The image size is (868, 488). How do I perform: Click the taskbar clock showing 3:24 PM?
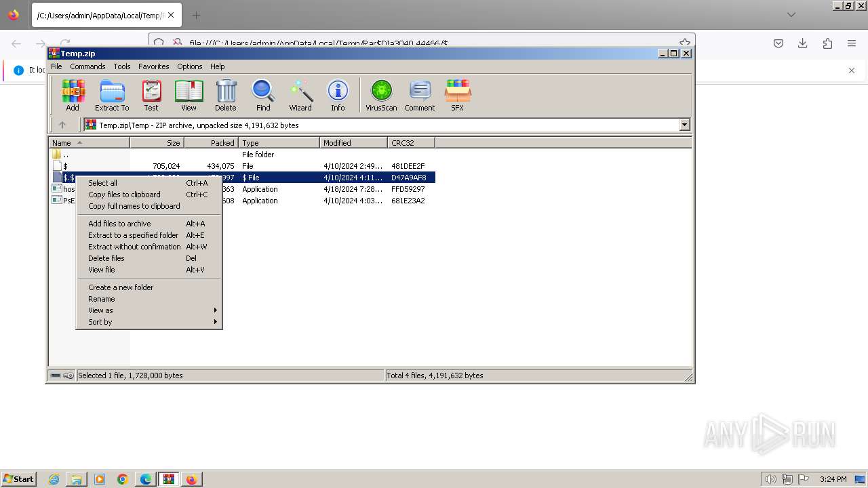(x=833, y=479)
